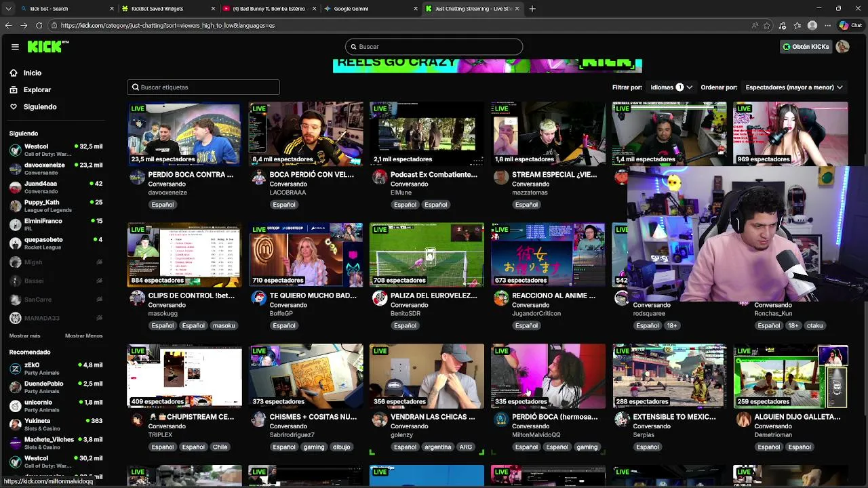Open STREAM ESPECIAL mazzatomas thumbnail
The image size is (868, 488).
click(548, 134)
